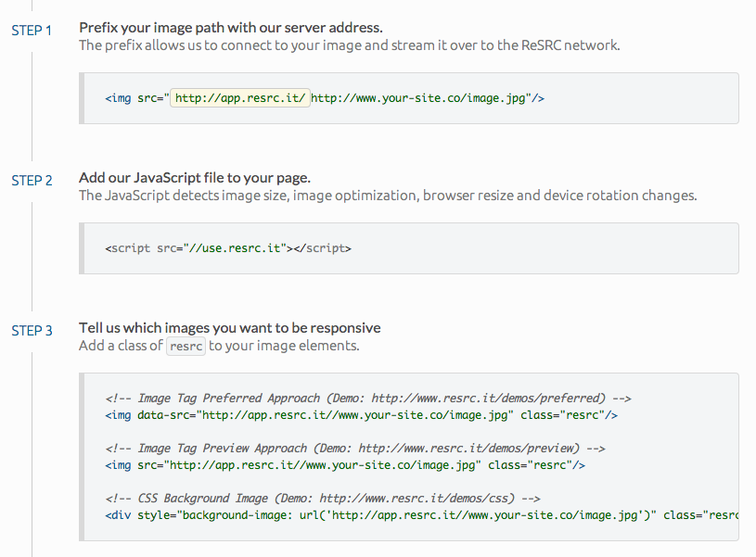This screenshot has width=756, height=557.
Task: Click comment 'CSS Background Image' demo line
Action: (x=323, y=499)
